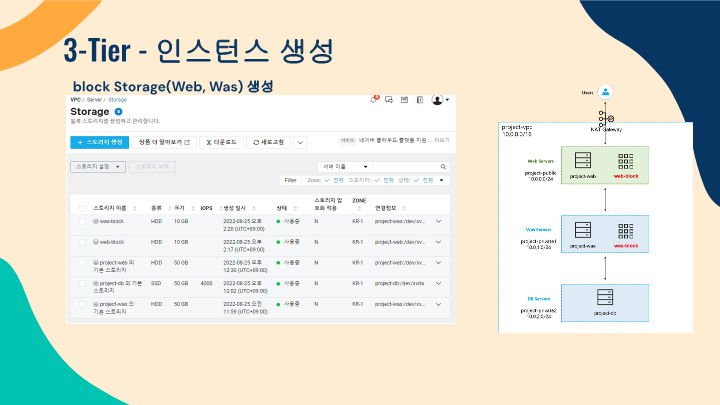Image resolution: width=720 pixels, height=405 pixels.
Task: Open the more-actions chevron next to 새로고침
Action: click(x=300, y=142)
